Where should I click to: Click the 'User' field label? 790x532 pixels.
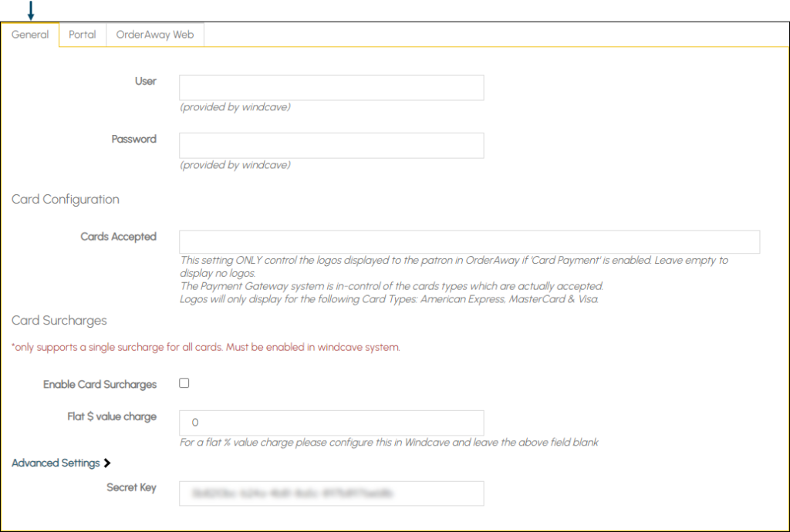click(146, 82)
